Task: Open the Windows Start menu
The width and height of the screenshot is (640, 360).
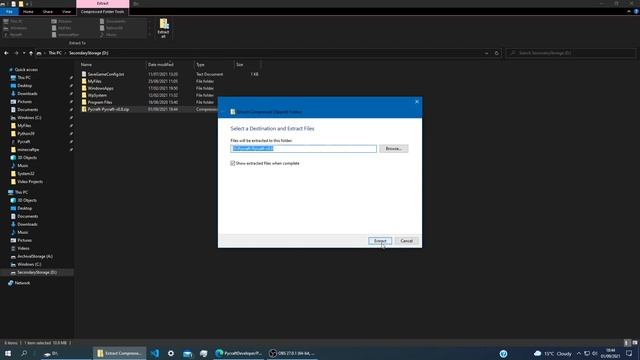Action: click(8, 353)
